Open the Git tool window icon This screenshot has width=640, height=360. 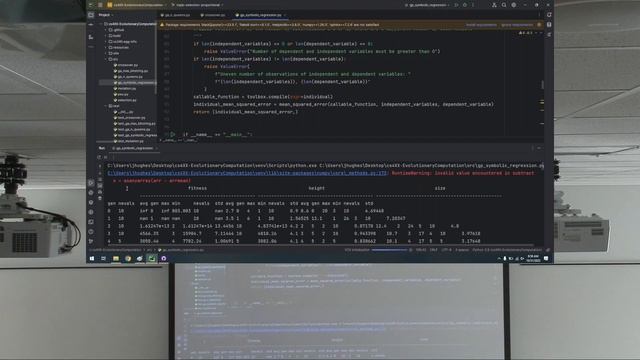click(91, 241)
